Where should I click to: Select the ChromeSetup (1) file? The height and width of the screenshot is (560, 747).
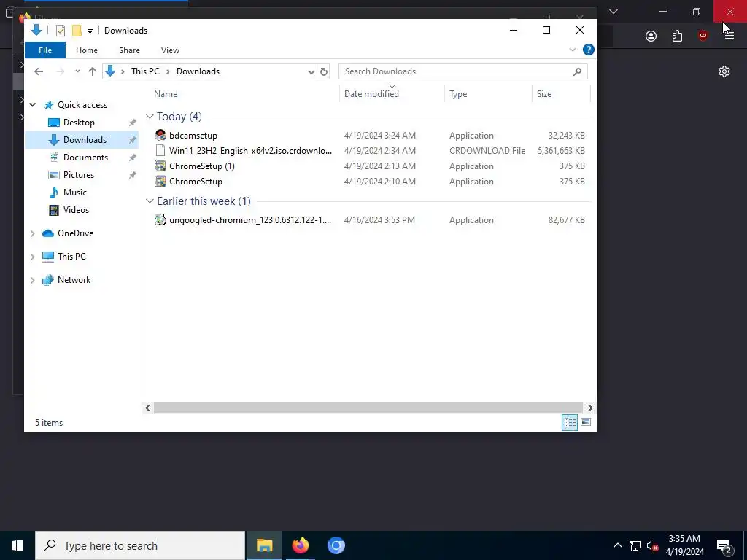(202, 166)
